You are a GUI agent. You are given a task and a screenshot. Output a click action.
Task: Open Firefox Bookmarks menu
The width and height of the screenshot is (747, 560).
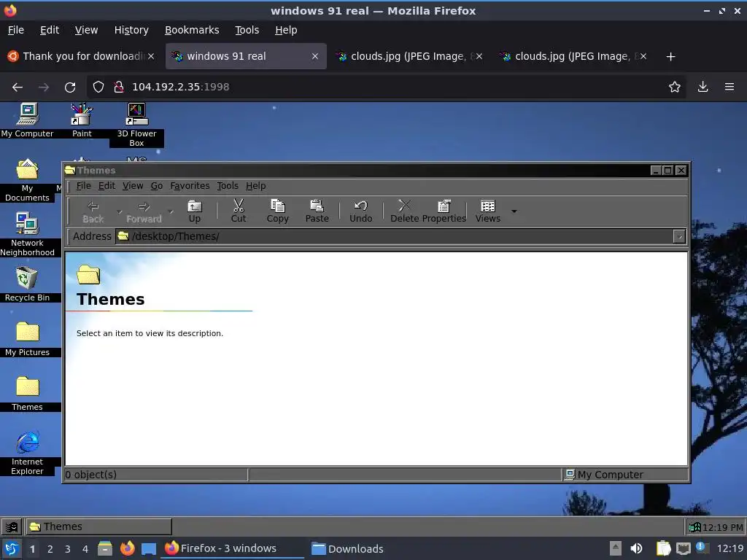192,30
